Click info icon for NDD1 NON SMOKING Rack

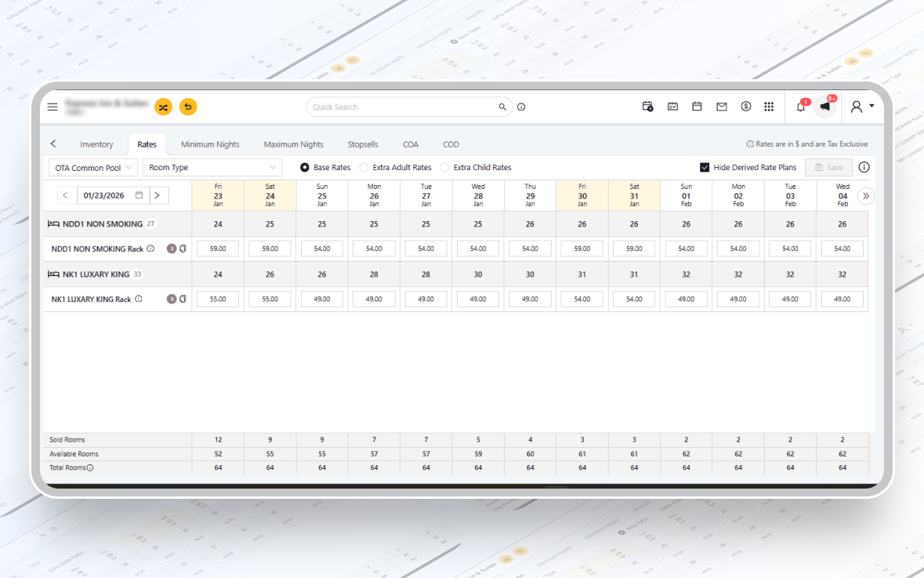pyautogui.click(x=150, y=249)
